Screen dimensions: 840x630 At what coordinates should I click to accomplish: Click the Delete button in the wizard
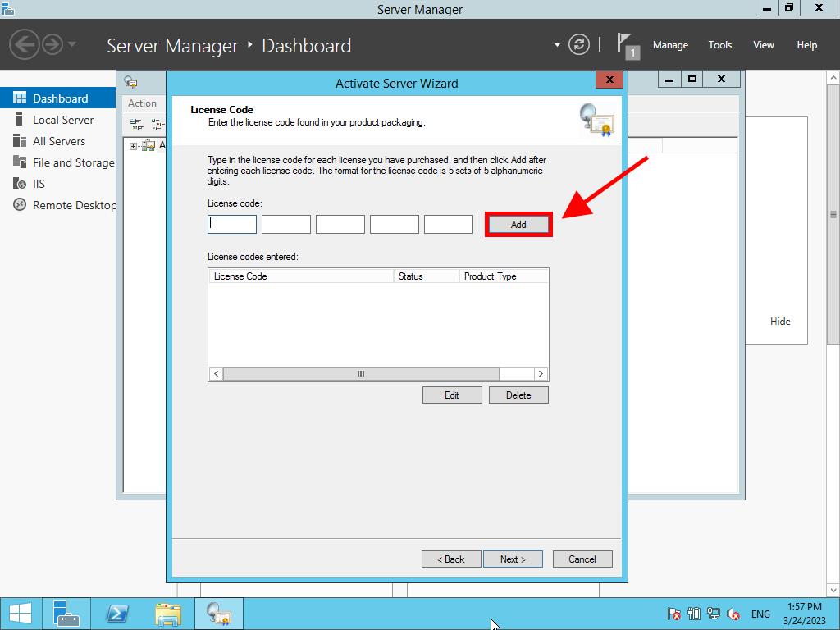click(x=518, y=395)
